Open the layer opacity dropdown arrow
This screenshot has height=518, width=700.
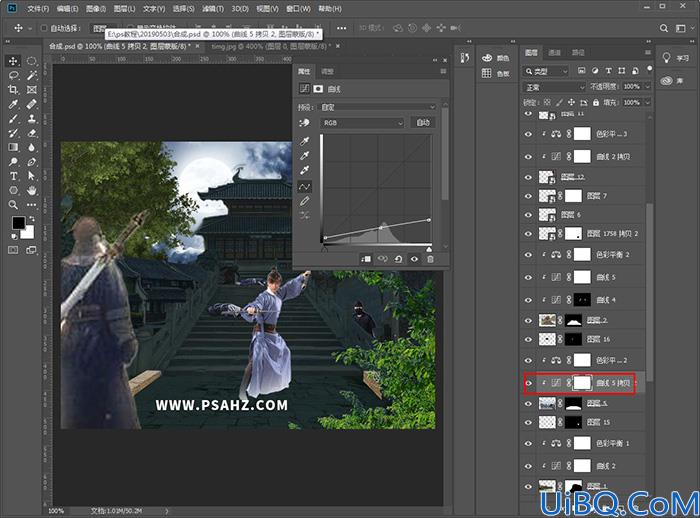[648, 87]
